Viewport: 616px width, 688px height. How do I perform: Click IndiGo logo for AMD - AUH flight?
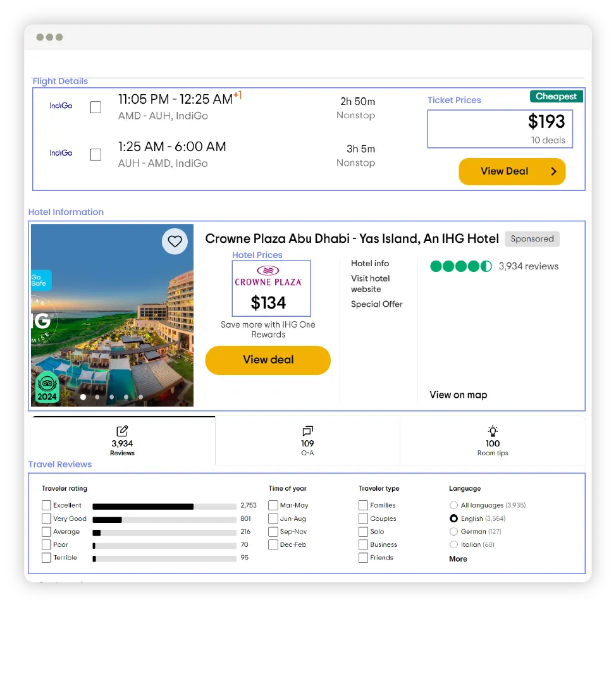61,106
